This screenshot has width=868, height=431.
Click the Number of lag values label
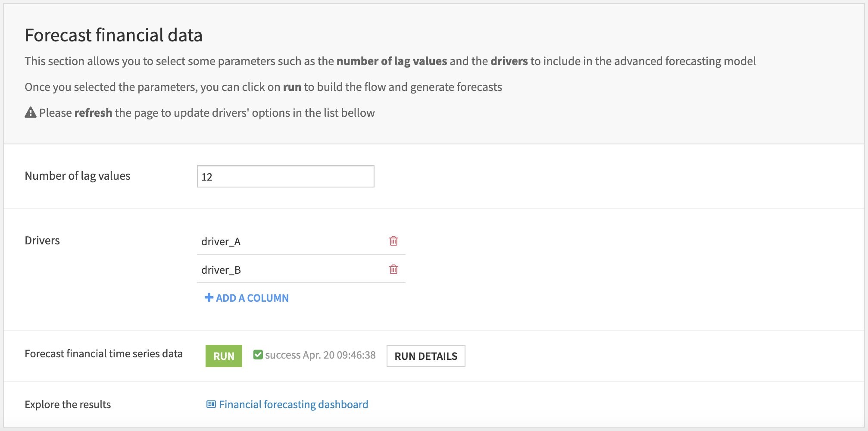tap(78, 176)
